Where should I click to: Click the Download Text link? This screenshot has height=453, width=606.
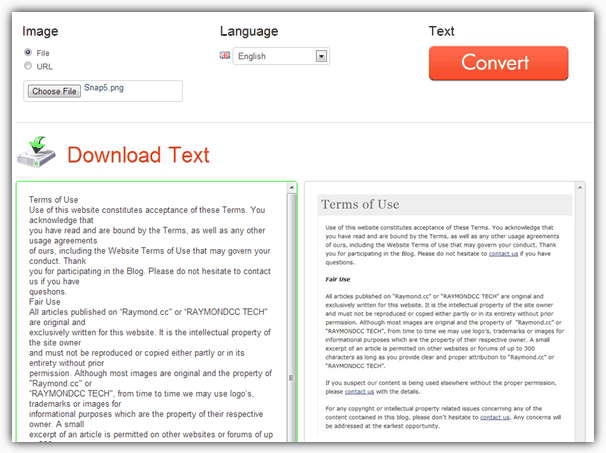[138, 155]
